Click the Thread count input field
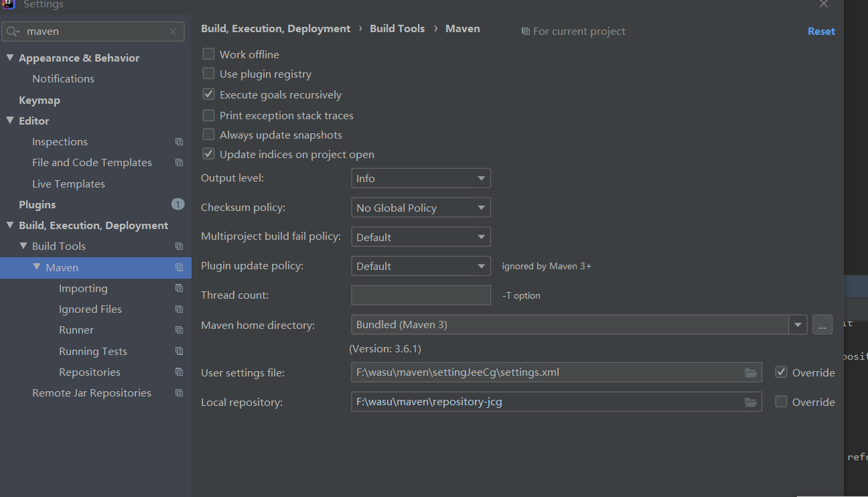 [421, 295]
